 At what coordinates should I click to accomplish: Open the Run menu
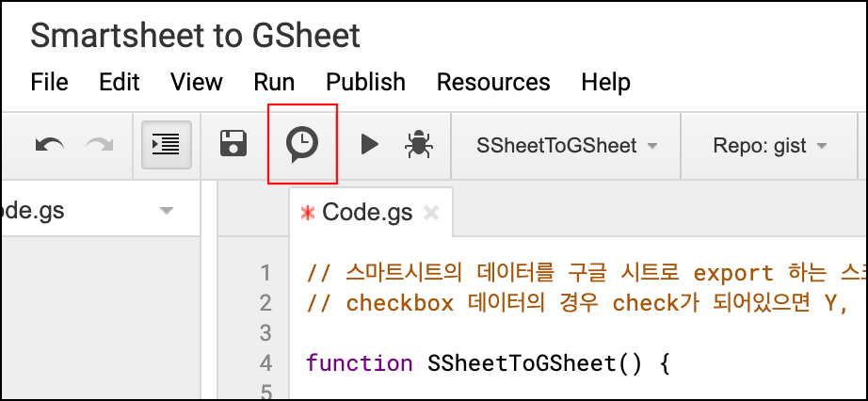click(274, 82)
